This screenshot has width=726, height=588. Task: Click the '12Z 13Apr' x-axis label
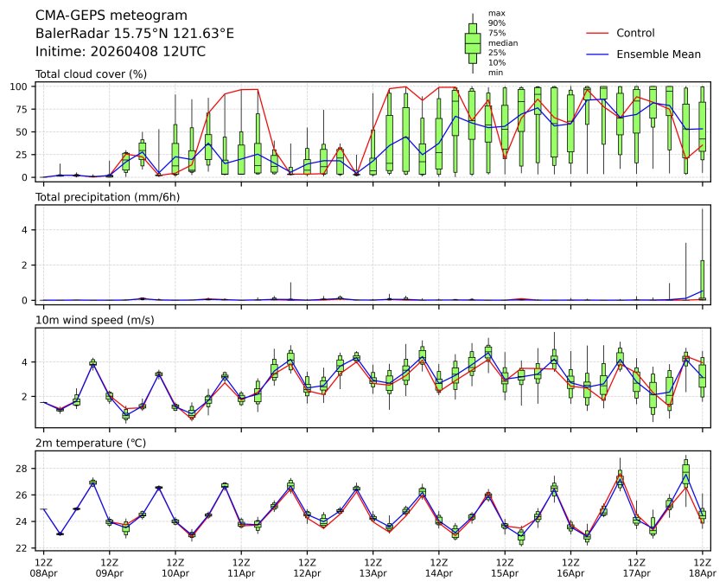coord(373,566)
